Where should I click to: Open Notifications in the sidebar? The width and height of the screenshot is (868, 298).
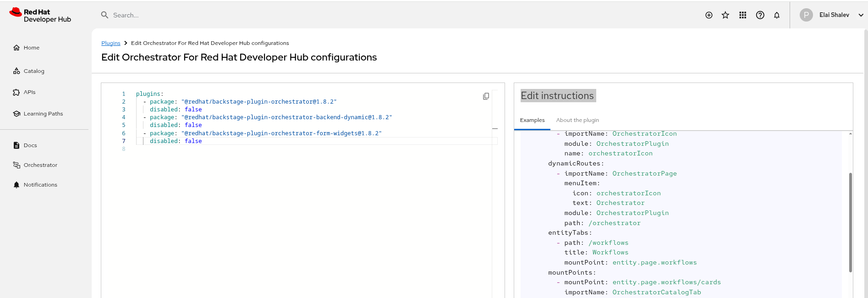(40, 185)
